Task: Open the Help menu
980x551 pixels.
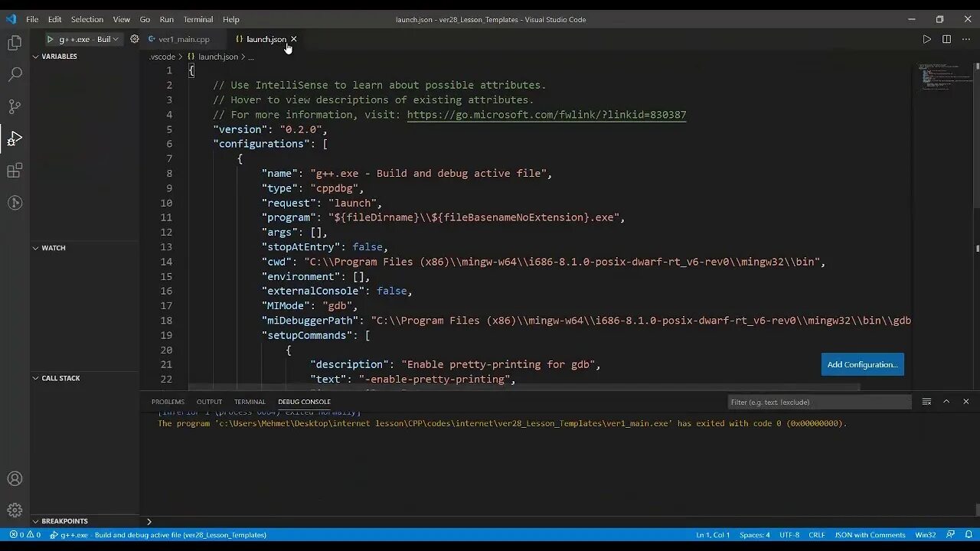Action: [x=230, y=19]
